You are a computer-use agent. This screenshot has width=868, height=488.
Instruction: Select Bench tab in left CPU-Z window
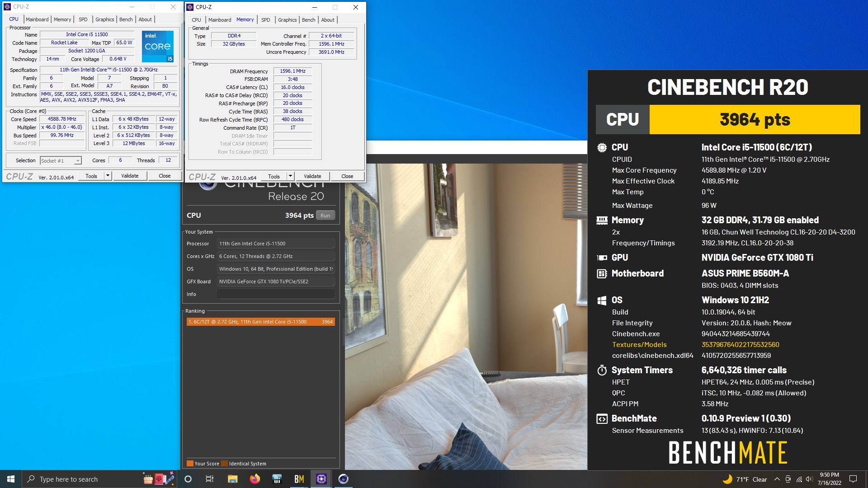126,19
